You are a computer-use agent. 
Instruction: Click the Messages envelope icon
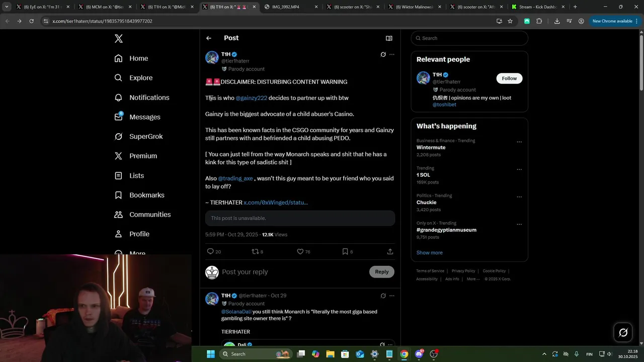(x=118, y=117)
